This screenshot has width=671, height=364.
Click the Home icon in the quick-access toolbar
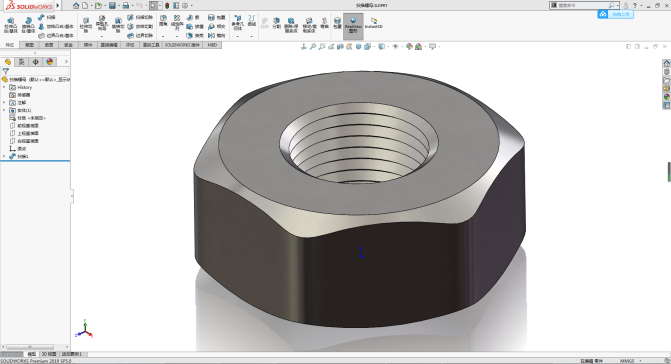(x=76, y=6)
